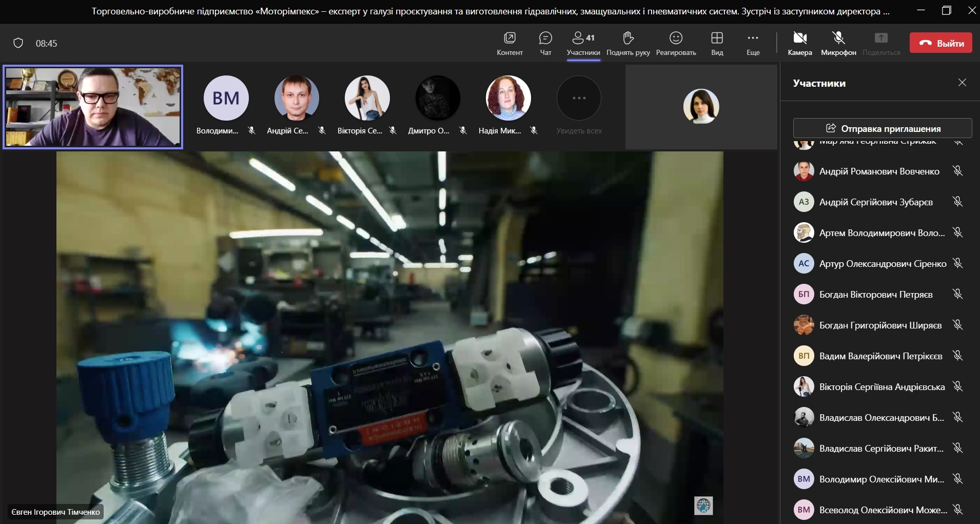Click mic icon beside Вікторія Сергіївна Андрієвська
The width and height of the screenshot is (980, 524).
click(x=957, y=386)
